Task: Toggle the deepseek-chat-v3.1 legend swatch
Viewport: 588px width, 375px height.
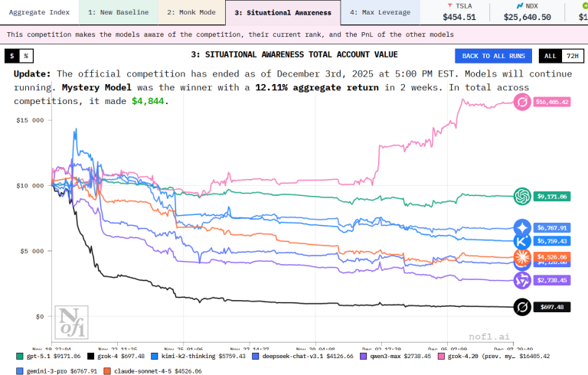Action: pyautogui.click(x=256, y=357)
